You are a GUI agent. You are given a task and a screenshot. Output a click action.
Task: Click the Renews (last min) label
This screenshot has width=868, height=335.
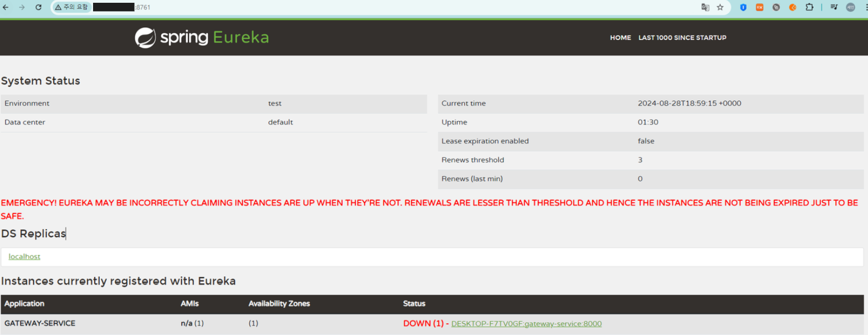472,179
